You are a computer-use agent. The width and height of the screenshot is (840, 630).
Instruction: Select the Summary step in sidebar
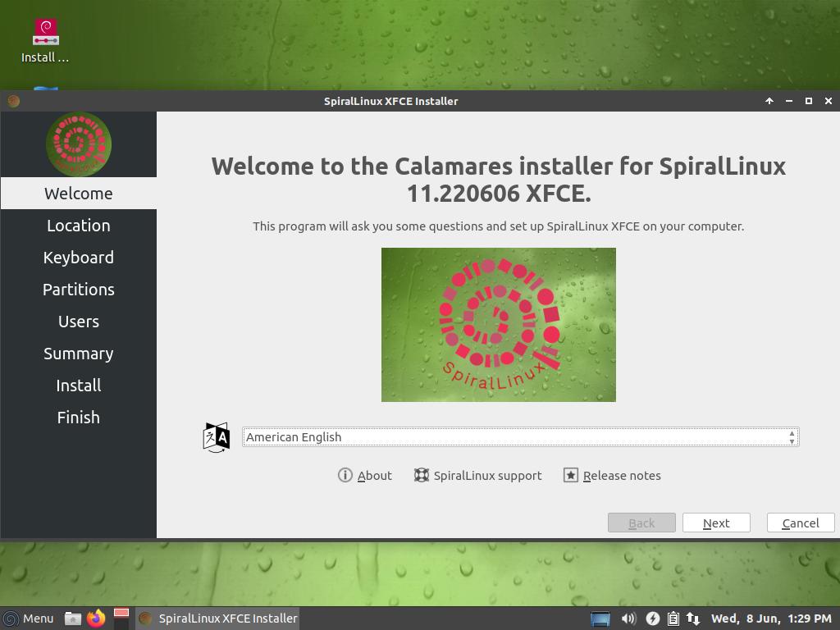pos(79,354)
